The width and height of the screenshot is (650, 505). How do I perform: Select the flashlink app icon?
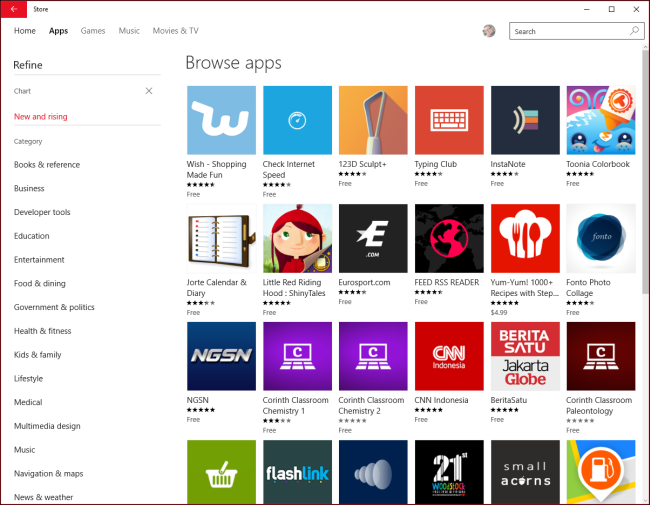pos(297,472)
